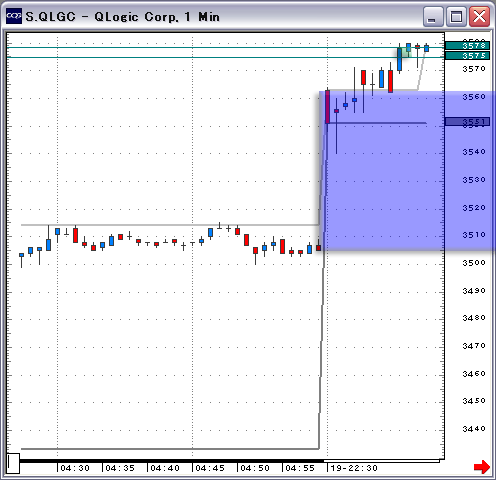Select the 3578 price marker

pos(467,45)
